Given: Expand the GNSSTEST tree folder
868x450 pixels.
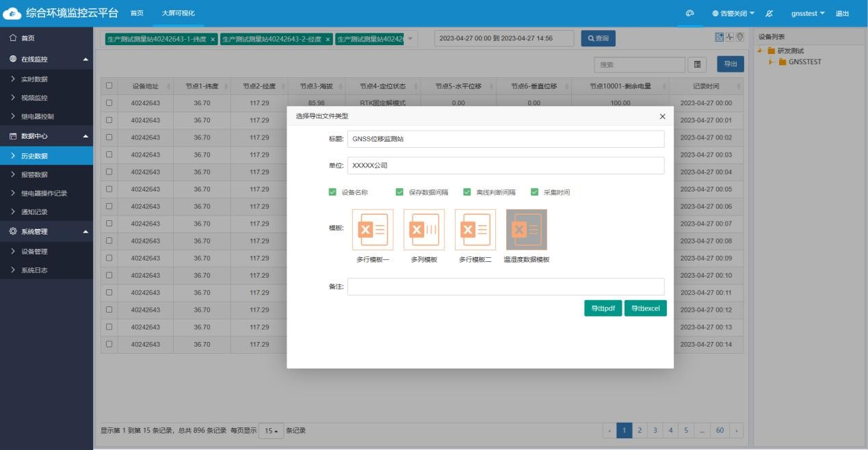Looking at the screenshot, I should pos(772,62).
